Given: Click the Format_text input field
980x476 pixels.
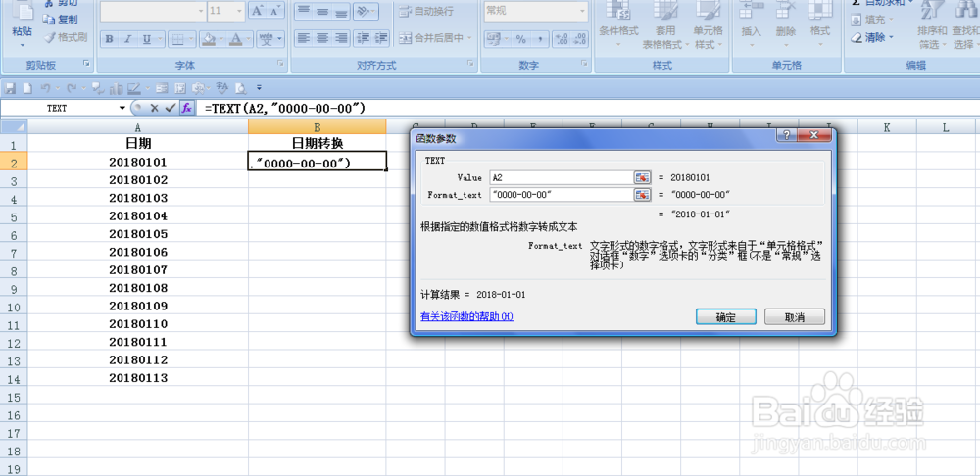Looking at the screenshot, I should [562, 195].
